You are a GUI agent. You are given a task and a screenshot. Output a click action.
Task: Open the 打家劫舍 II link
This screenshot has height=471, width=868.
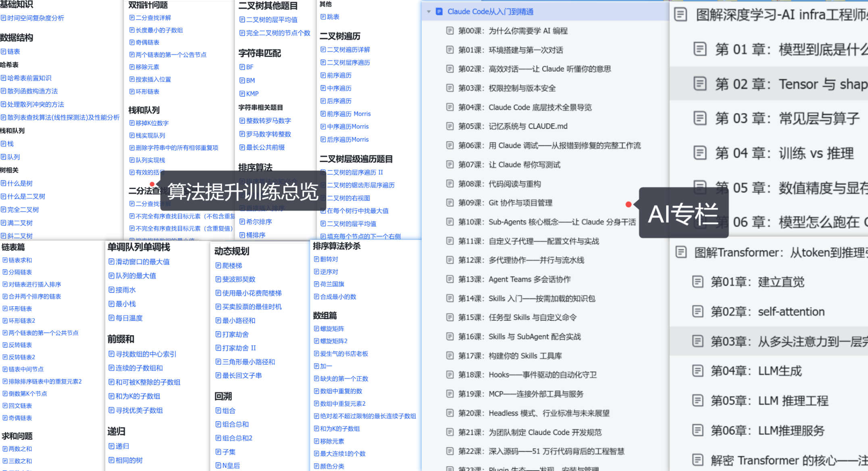(x=239, y=348)
